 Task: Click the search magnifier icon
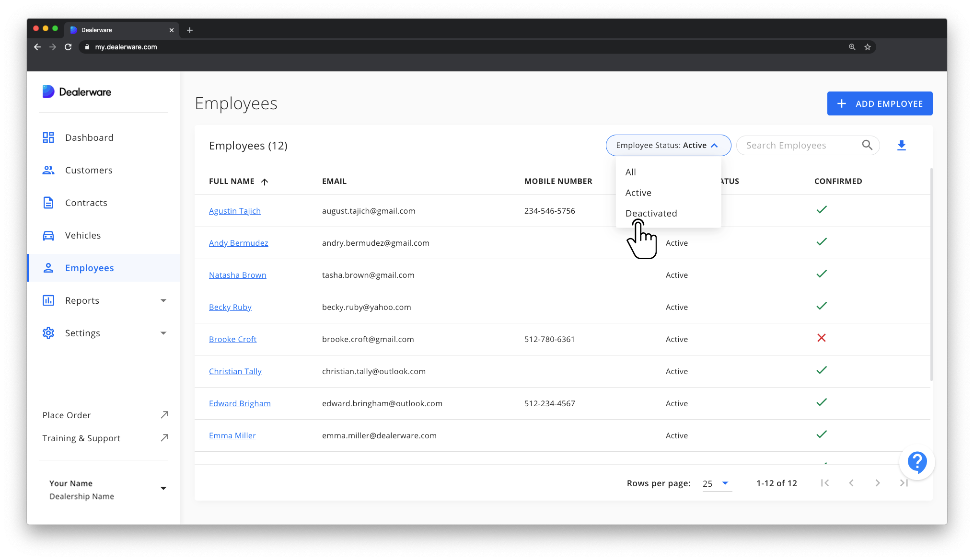(867, 145)
